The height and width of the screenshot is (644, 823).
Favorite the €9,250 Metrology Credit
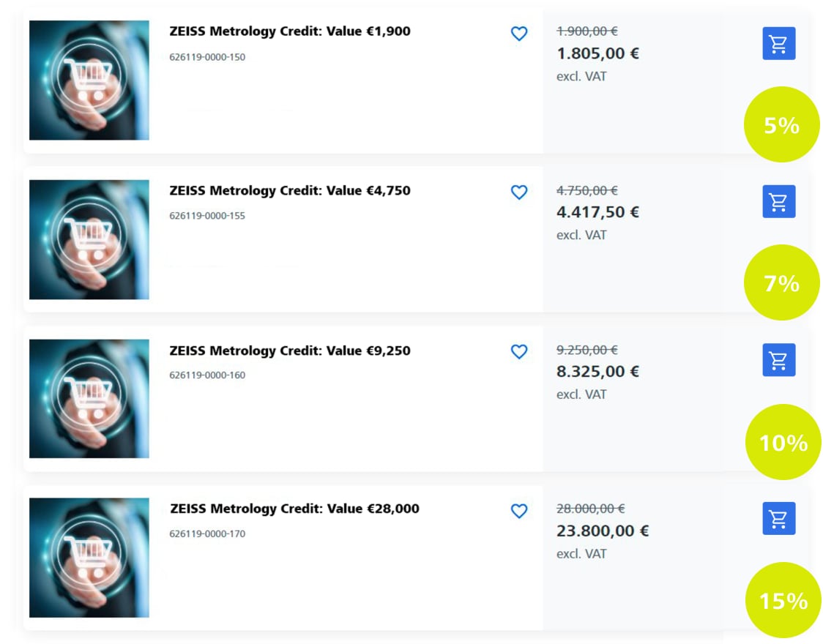tap(519, 352)
